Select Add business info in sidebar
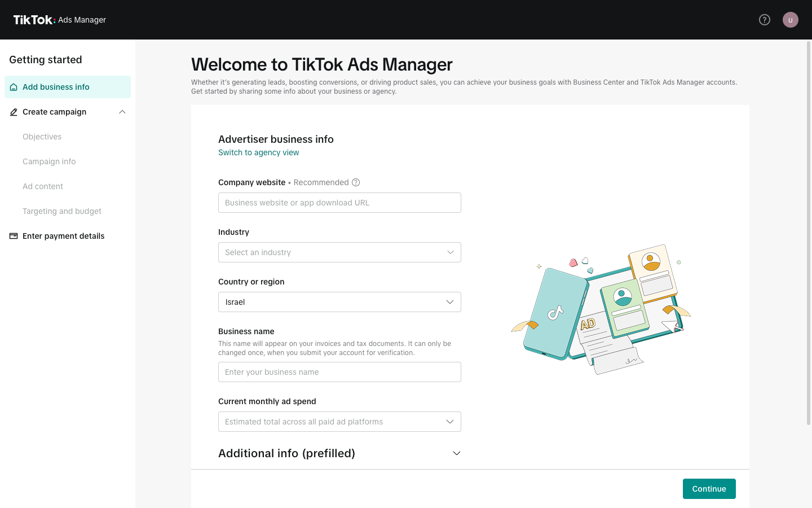The width and height of the screenshot is (812, 508). click(x=68, y=87)
